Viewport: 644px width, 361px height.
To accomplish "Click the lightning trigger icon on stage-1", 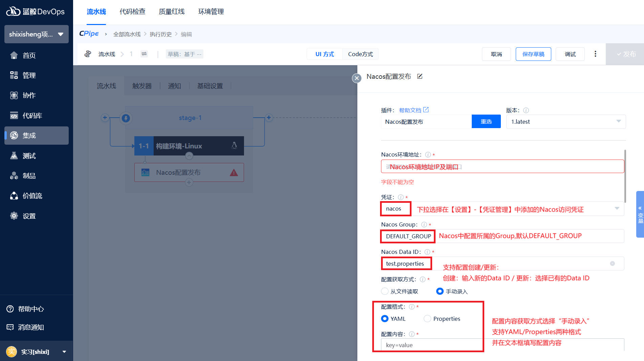I will 126,118.
